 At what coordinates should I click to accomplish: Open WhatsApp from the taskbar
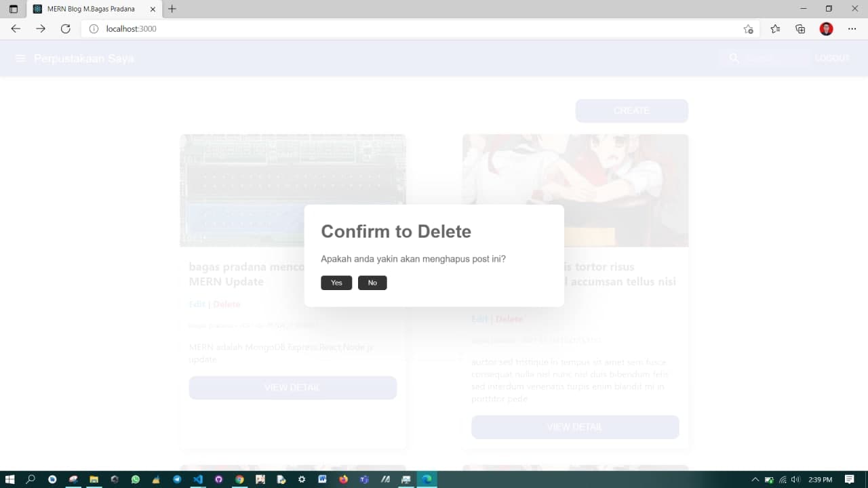[136, 479]
